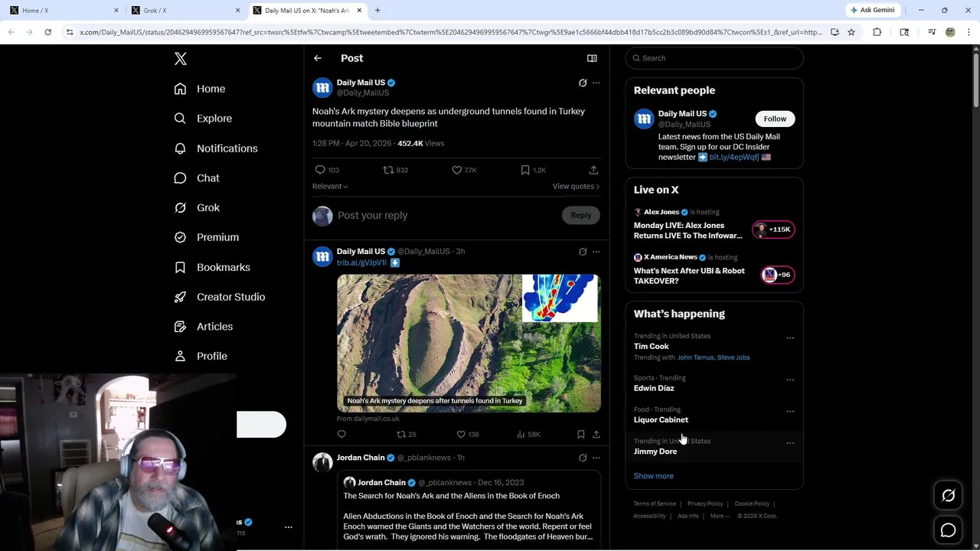Switch to the Home / X browser tab
Image resolution: width=980 pixels, height=551 pixels.
63,11
